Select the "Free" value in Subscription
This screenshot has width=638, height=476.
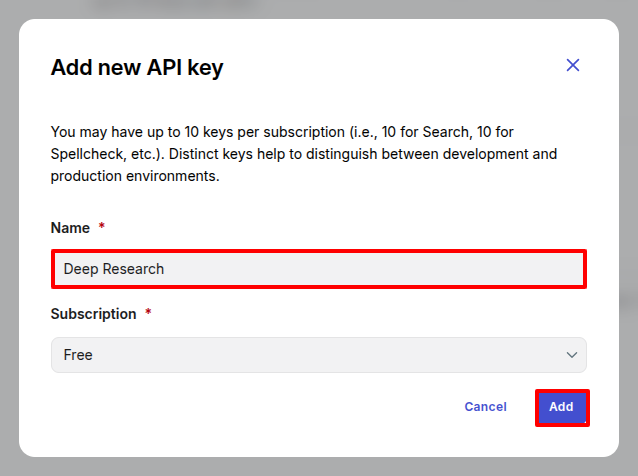(78, 355)
